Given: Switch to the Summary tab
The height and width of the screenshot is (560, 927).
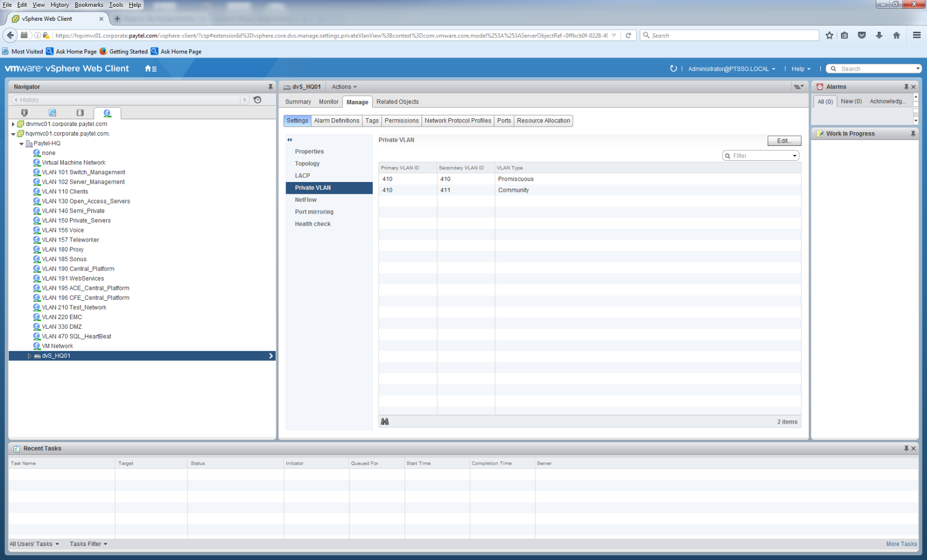Looking at the screenshot, I should click(x=298, y=102).
